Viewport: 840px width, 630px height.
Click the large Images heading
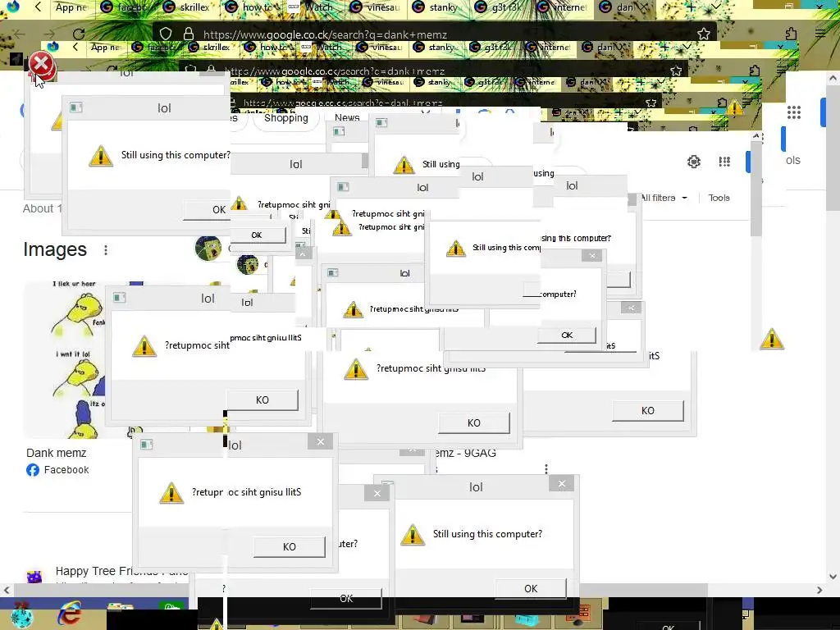click(55, 249)
